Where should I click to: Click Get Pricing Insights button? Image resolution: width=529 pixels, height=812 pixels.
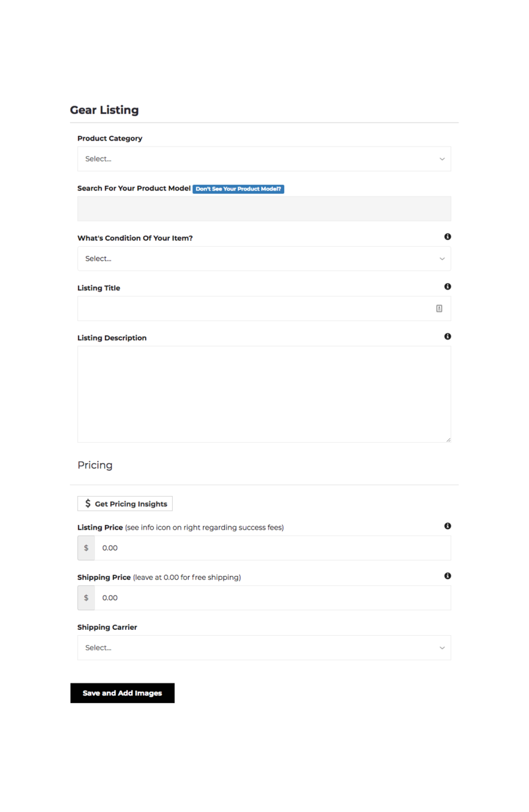(125, 504)
